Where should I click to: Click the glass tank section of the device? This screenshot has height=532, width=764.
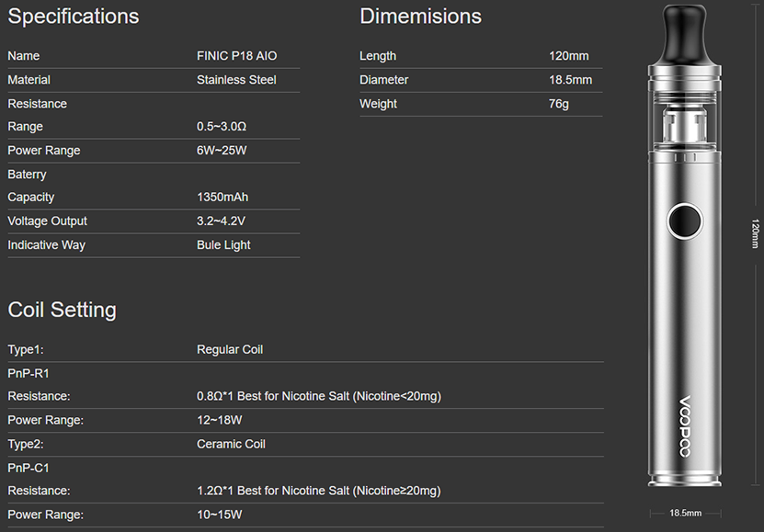[685, 120]
